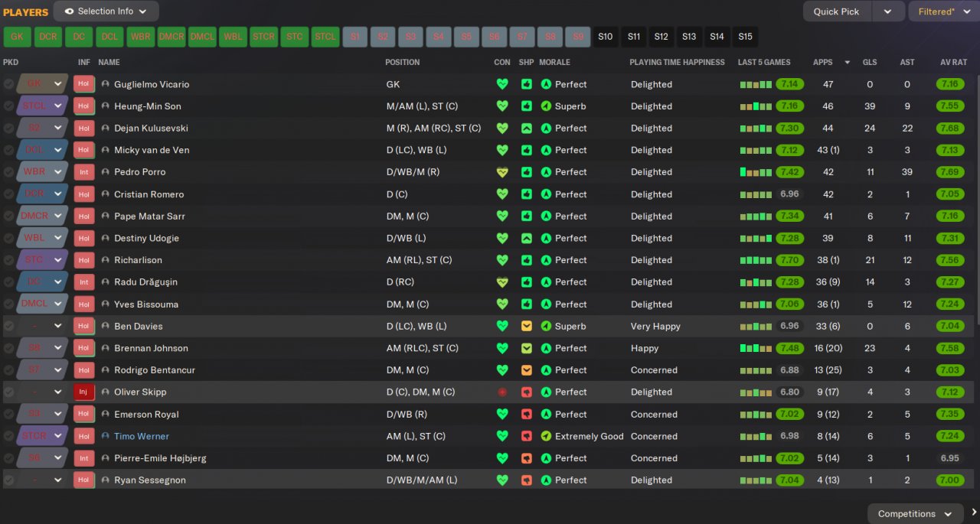The image size is (980, 524).
Task: Click the profile icon beside Yves Bissouma
Action: (106, 304)
